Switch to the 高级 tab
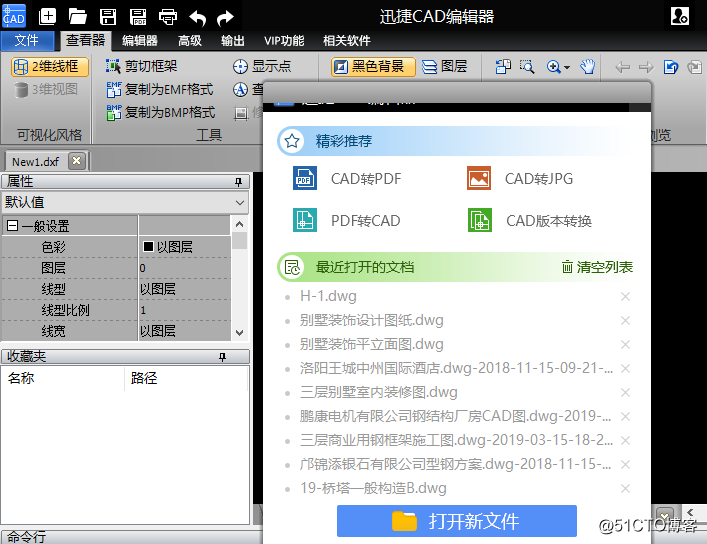 click(190, 41)
